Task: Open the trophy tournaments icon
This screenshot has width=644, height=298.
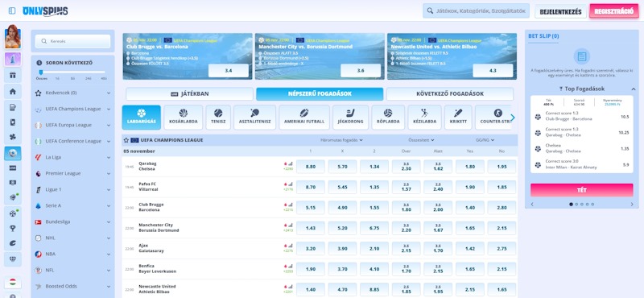Action: pos(13,228)
